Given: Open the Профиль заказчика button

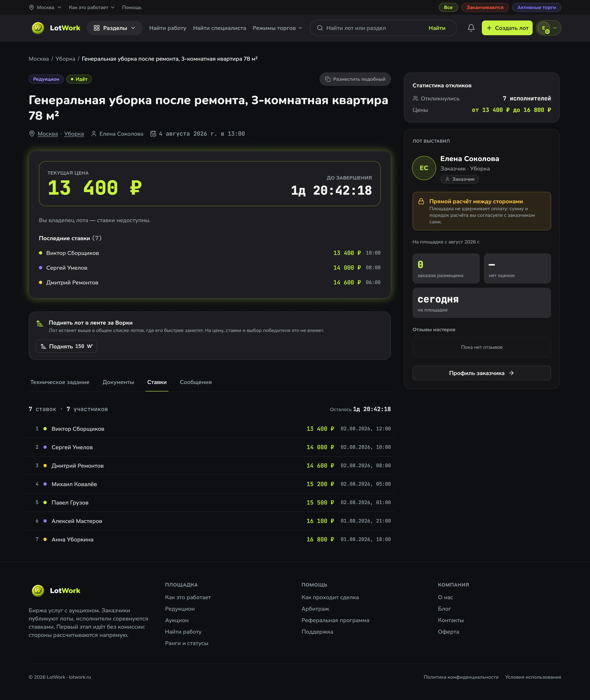Looking at the screenshot, I should point(481,373).
